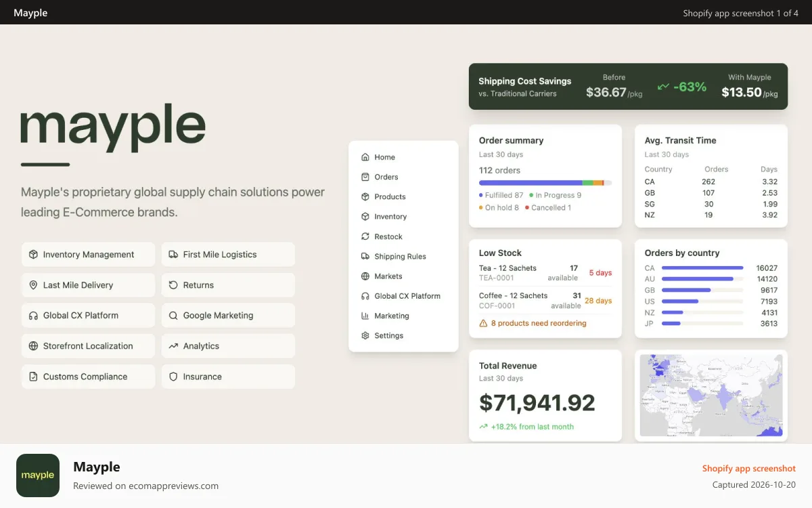Click the 16027 value for CA
The height and width of the screenshot is (508, 812).
click(767, 268)
